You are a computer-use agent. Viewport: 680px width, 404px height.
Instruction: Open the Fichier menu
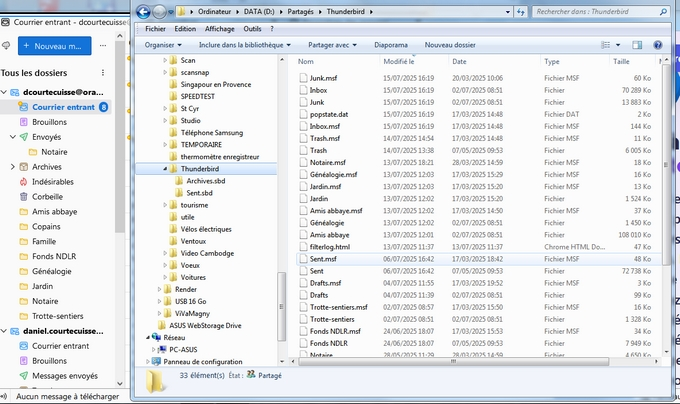tap(155, 29)
